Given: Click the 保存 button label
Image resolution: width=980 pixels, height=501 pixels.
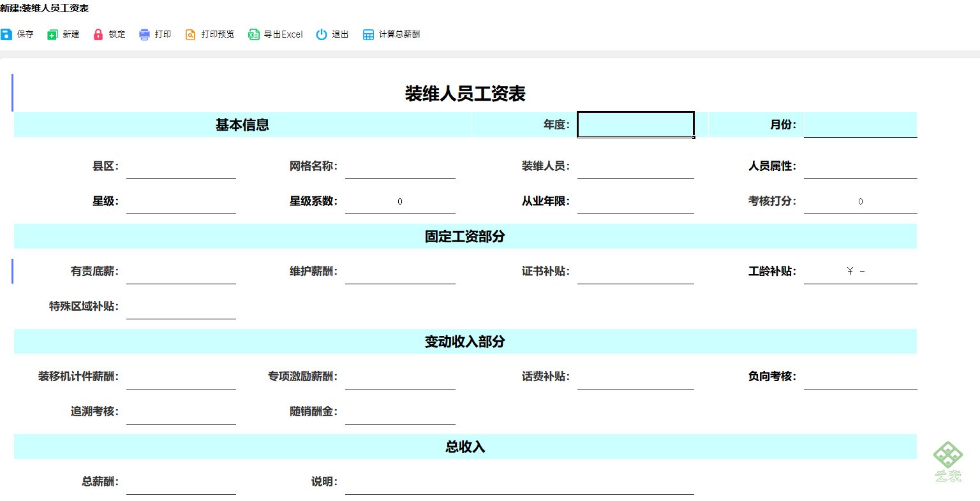Looking at the screenshot, I should 26,34.
